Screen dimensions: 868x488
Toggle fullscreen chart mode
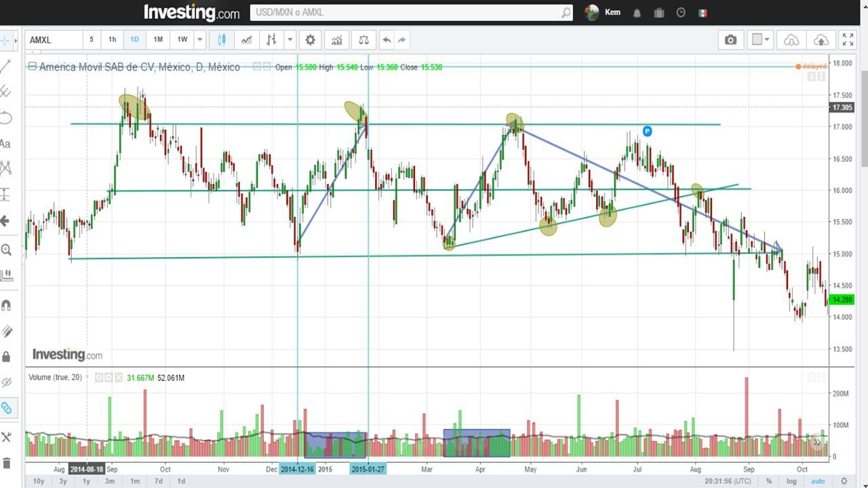click(848, 40)
